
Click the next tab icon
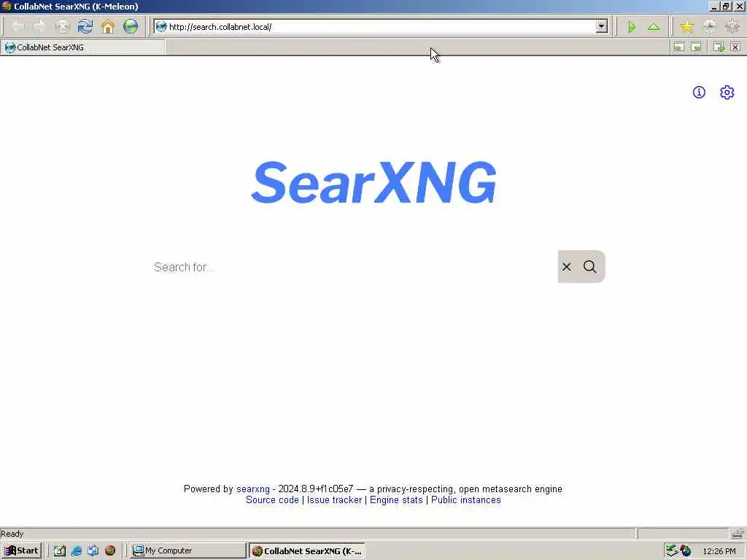(696, 47)
